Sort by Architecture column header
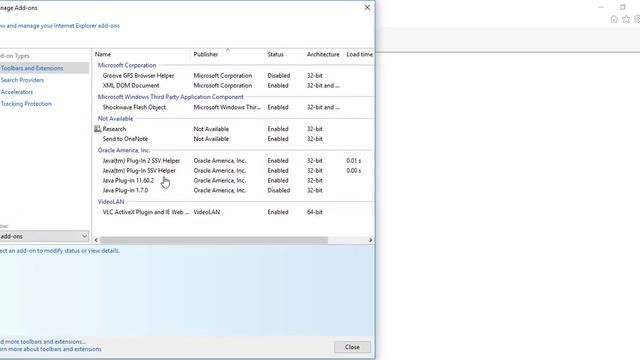Viewport: 640px width, 360px height. click(323, 54)
